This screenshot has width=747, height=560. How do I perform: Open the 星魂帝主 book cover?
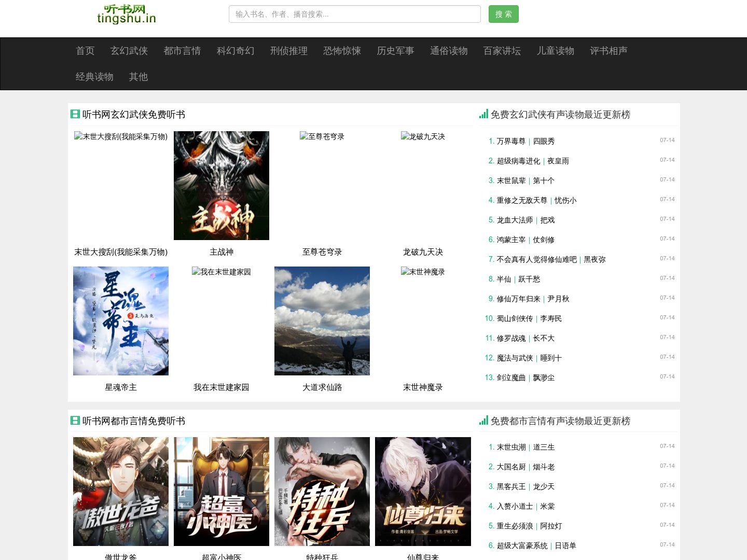121,321
